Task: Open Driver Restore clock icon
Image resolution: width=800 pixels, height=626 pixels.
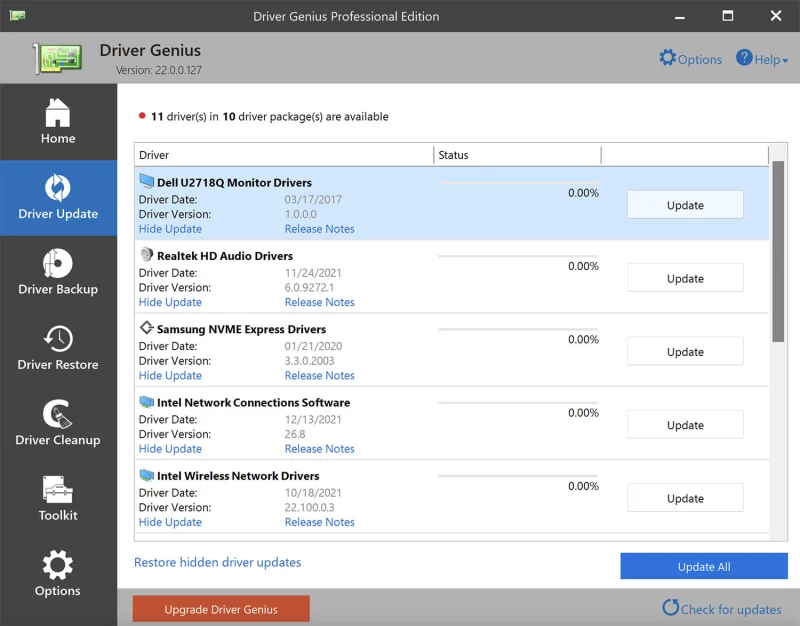Action: [x=58, y=339]
